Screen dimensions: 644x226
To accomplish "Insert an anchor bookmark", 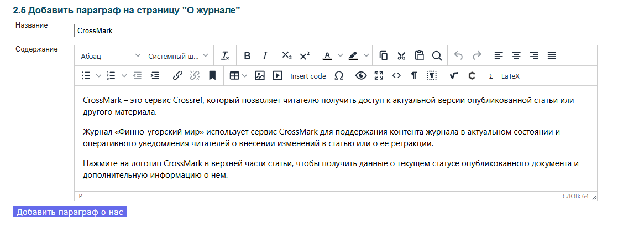I will tap(212, 76).
